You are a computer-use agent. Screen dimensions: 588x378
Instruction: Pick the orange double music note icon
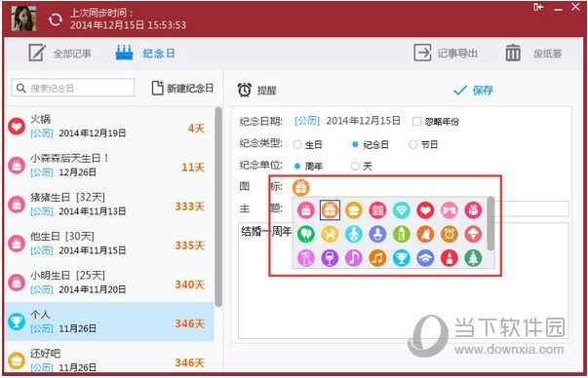[x=377, y=258]
